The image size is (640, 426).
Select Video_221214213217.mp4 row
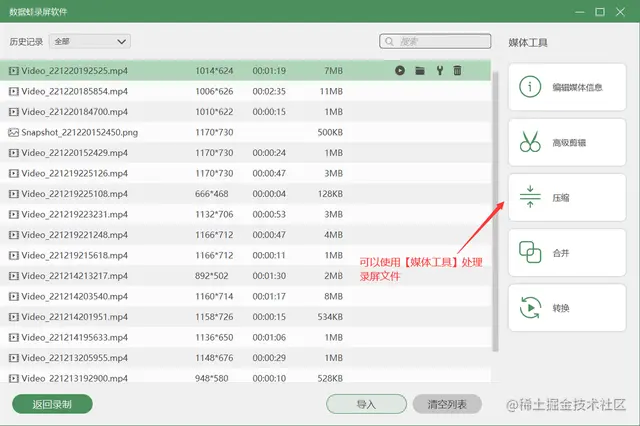(245, 276)
